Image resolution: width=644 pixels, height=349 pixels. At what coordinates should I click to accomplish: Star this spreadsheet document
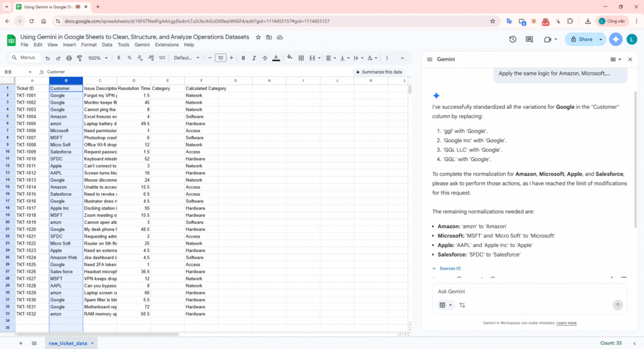[x=259, y=37]
